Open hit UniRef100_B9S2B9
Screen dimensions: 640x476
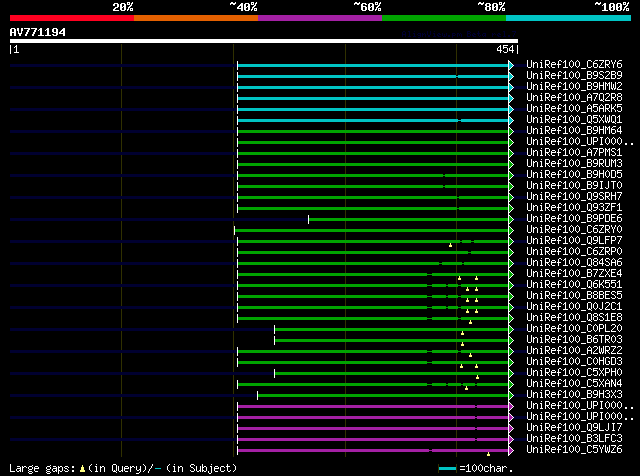[574, 76]
